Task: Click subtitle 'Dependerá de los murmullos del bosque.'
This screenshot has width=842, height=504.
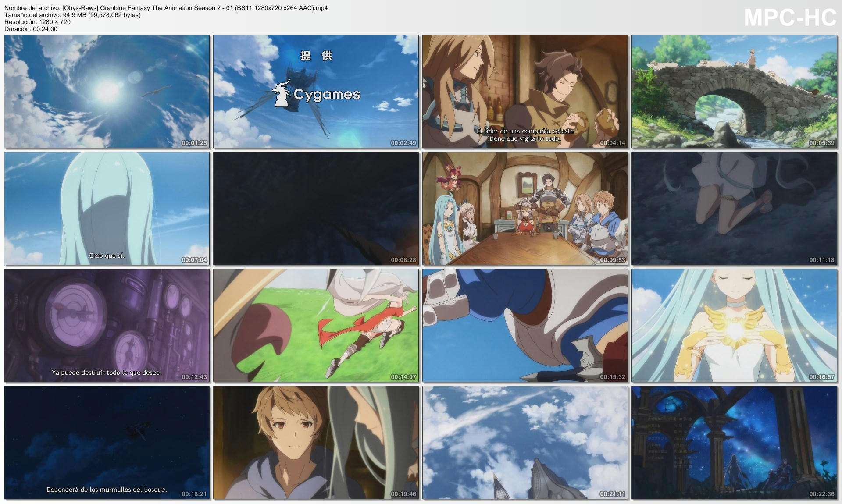Action: 107,490
